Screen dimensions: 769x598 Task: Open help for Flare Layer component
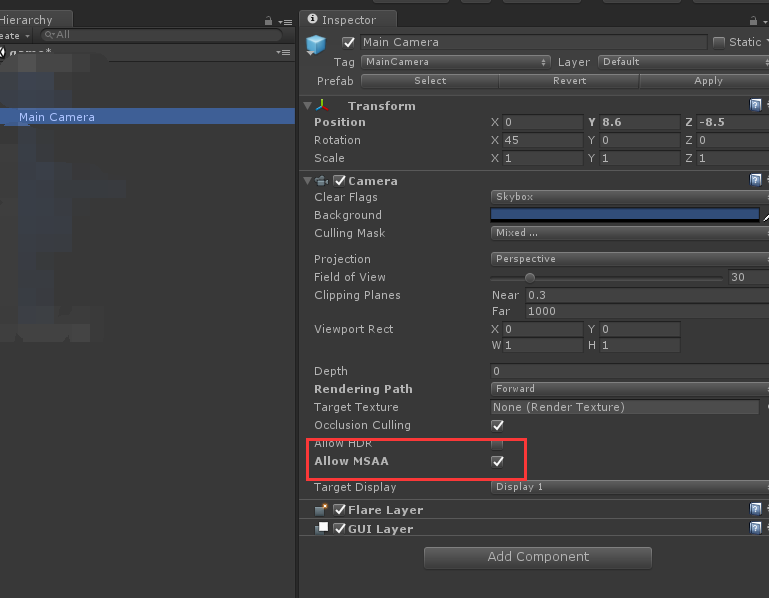(755, 509)
